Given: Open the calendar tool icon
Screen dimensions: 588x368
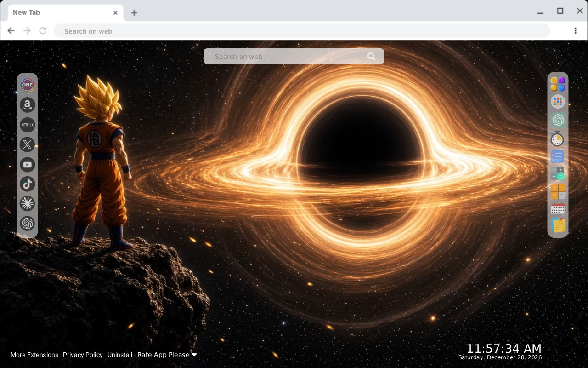Looking at the screenshot, I should tap(558, 209).
